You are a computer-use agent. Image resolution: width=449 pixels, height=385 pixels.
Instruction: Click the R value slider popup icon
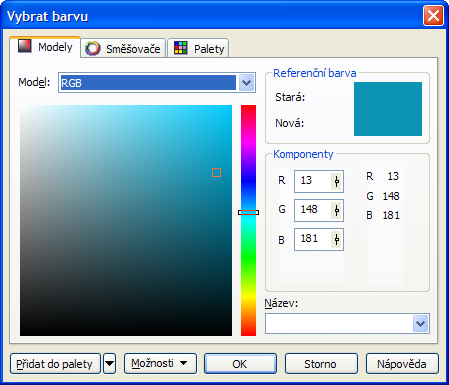336,182
